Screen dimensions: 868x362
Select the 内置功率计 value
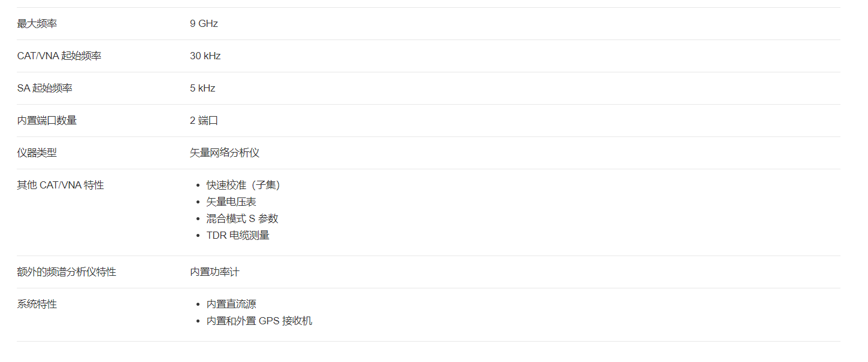click(x=214, y=272)
